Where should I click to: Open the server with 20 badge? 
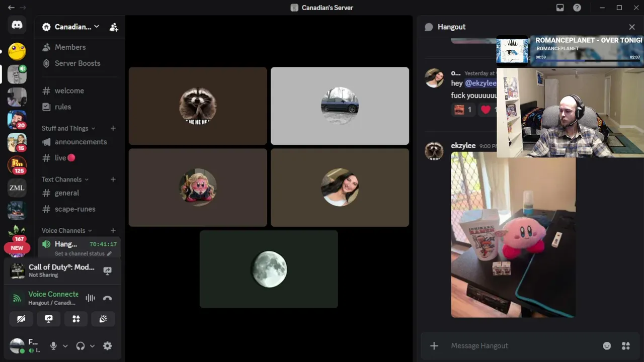point(17,120)
